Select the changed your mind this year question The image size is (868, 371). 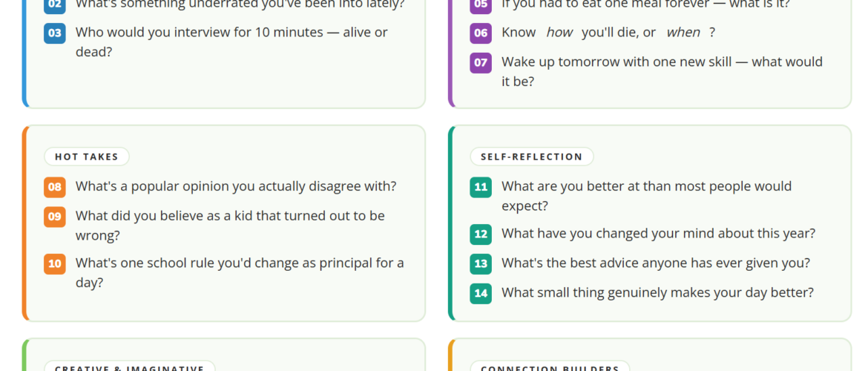tap(658, 233)
